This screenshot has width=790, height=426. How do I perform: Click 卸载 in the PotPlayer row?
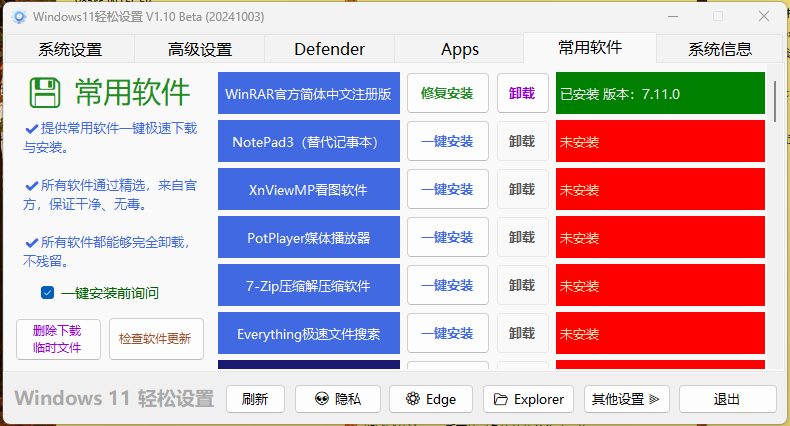coord(522,237)
